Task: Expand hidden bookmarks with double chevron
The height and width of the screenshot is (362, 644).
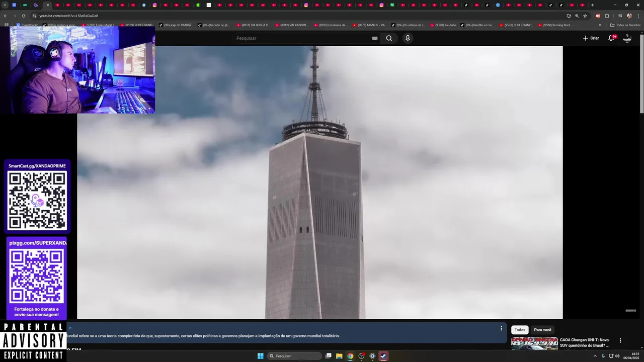Action: (600, 25)
